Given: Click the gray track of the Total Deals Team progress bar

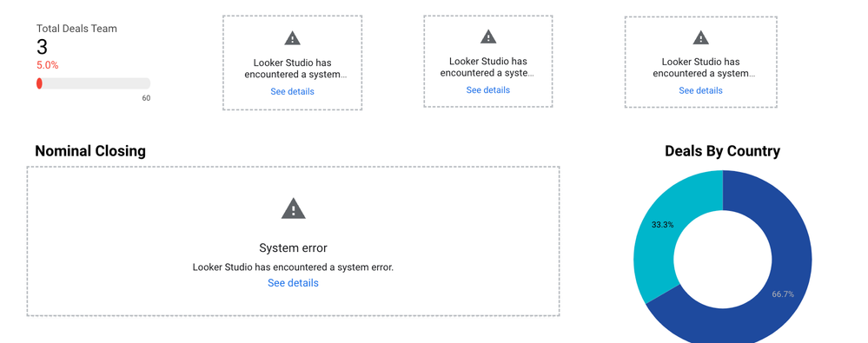Looking at the screenshot, I should click(x=96, y=83).
